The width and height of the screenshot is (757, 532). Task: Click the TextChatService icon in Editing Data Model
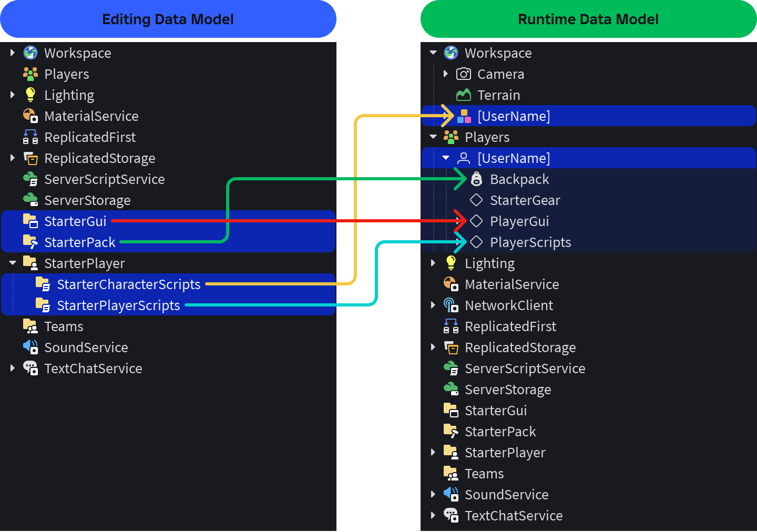30,368
